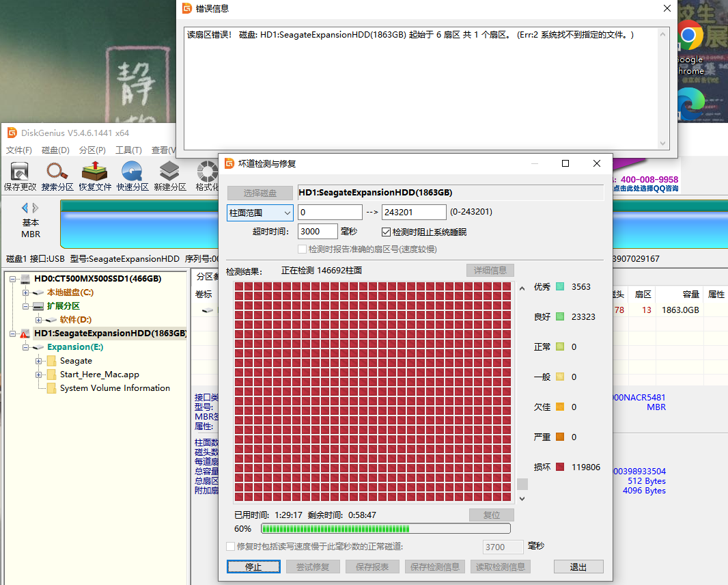Click the start cylinder field containing 0

330,213
